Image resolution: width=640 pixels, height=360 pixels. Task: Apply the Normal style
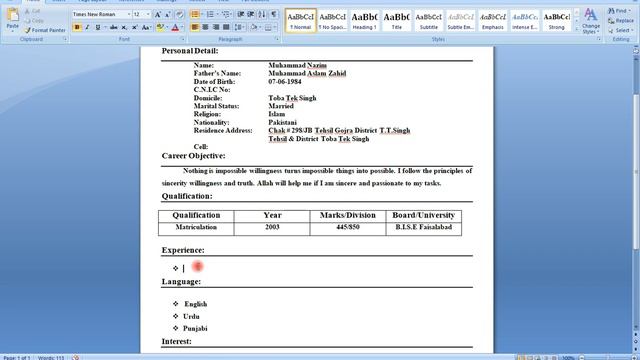coord(300,20)
